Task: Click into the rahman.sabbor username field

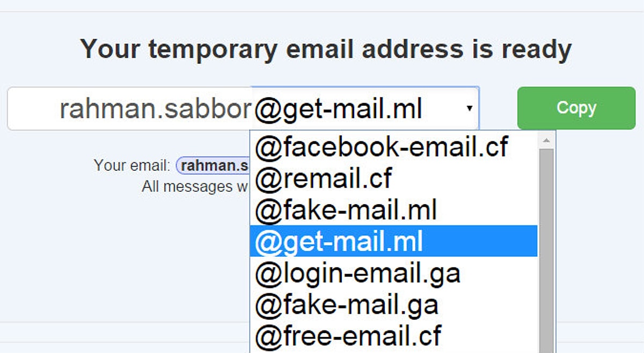Action: (156, 109)
